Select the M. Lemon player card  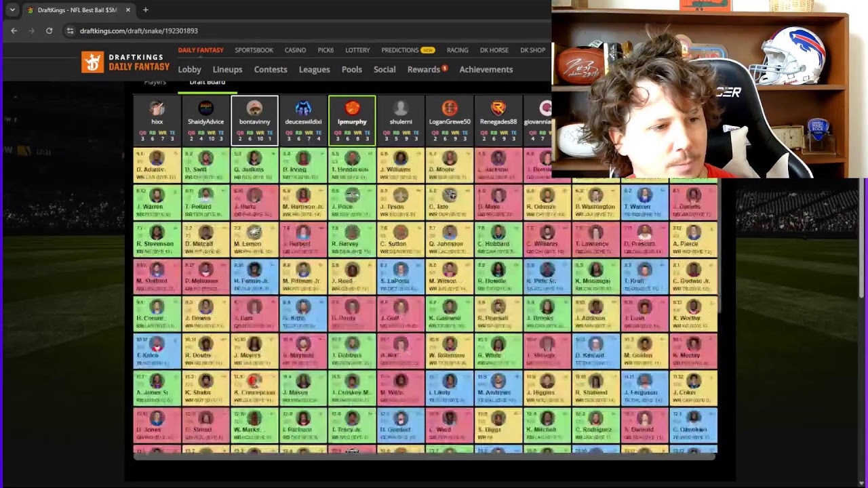coord(254,240)
